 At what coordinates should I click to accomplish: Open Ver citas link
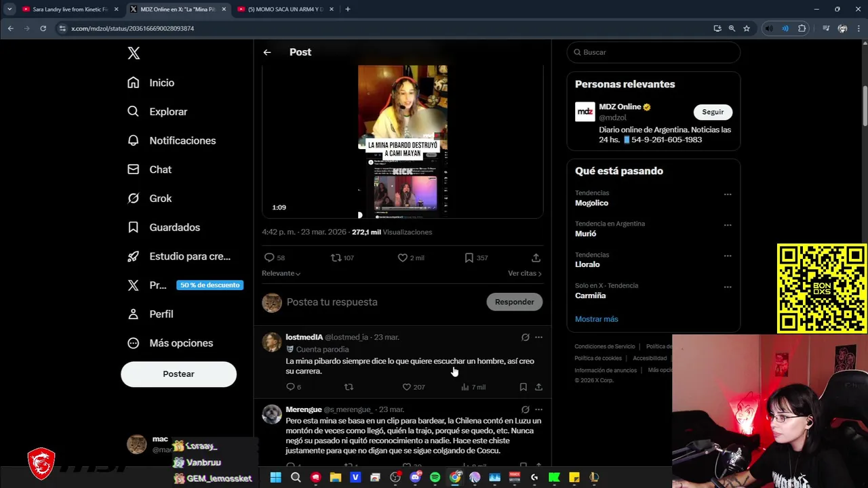click(x=525, y=273)
